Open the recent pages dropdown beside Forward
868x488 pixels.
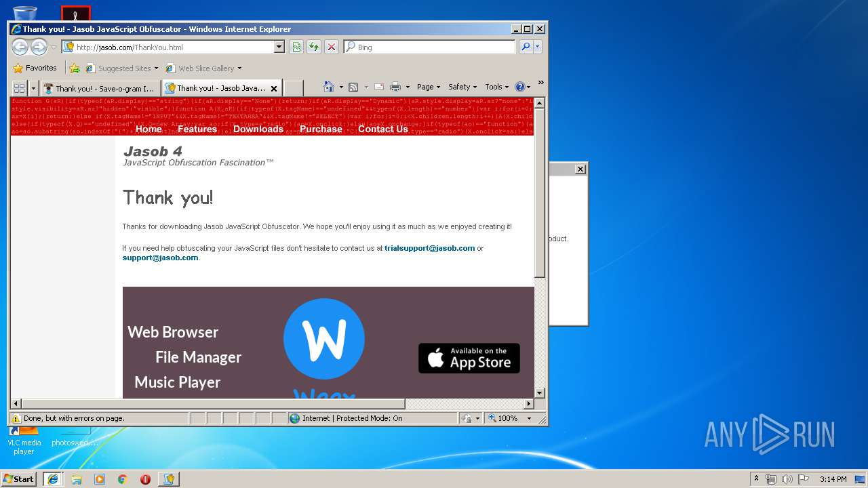coord(54,47)
